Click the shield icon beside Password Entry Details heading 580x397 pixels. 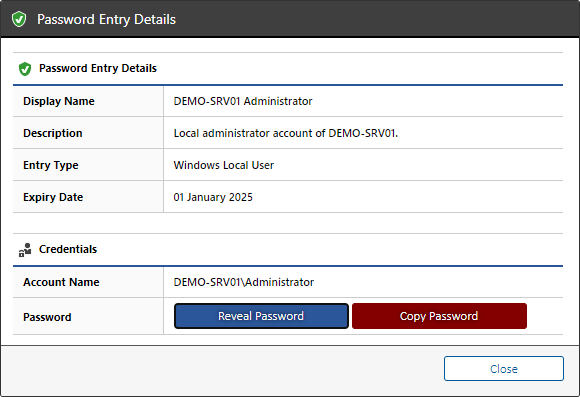pyautogui.click(x=25, y=69)
